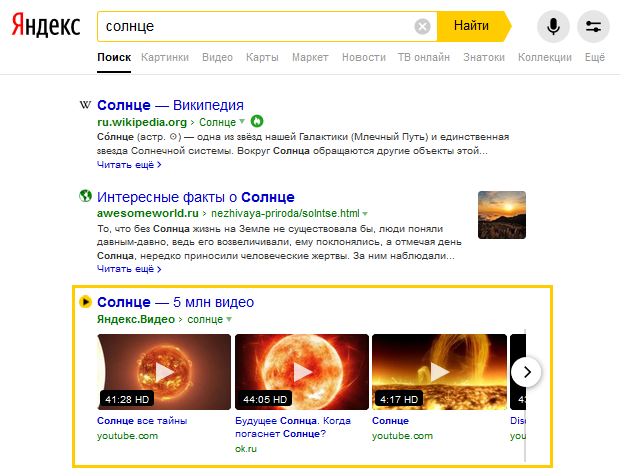This screenshot has width=620, height=472.
Task: Click youtube.com under the third "Солнце" video
Action: coord(402,436)
